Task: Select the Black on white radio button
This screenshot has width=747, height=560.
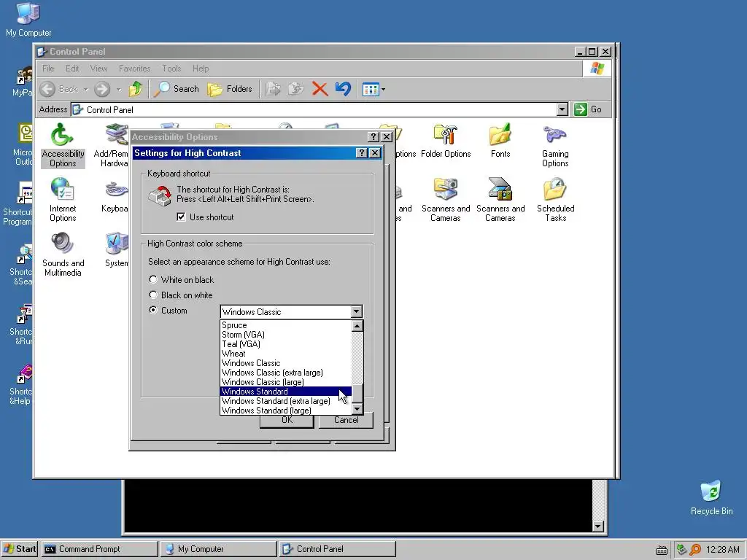Action: tap(153, 295)
